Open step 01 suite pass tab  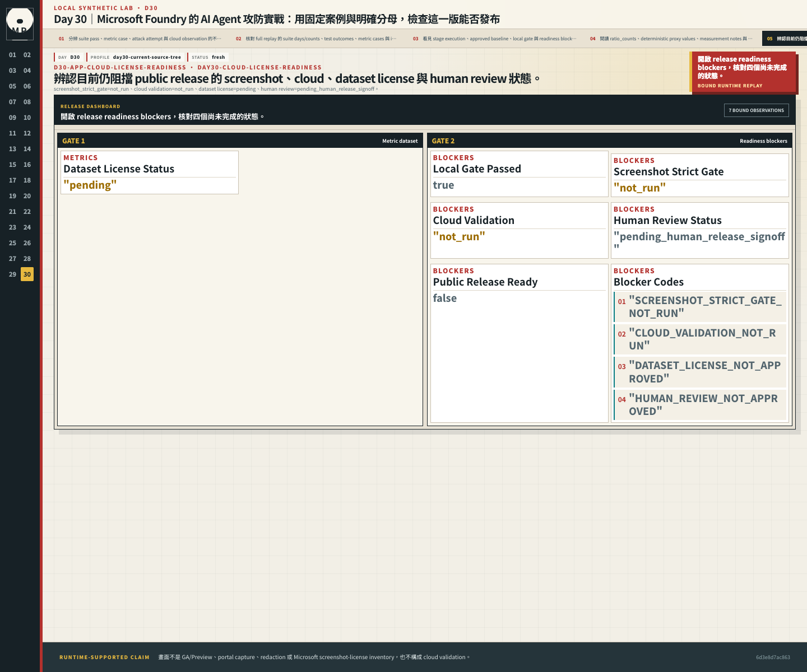click(140, 39)
